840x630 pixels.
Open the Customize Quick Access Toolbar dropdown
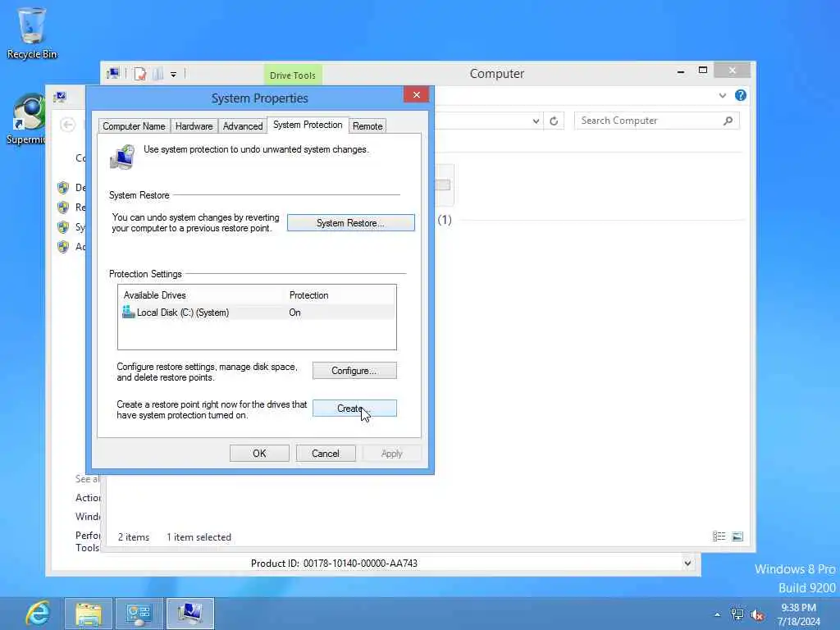(x=174, y=75)
